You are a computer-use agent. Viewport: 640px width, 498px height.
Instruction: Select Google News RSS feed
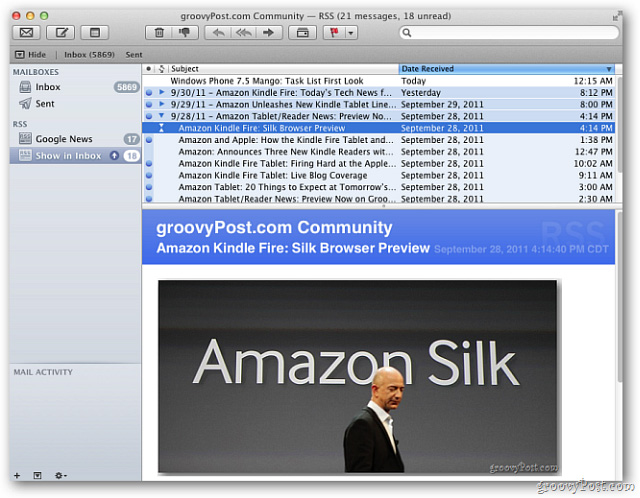click(x=76, y=139)
